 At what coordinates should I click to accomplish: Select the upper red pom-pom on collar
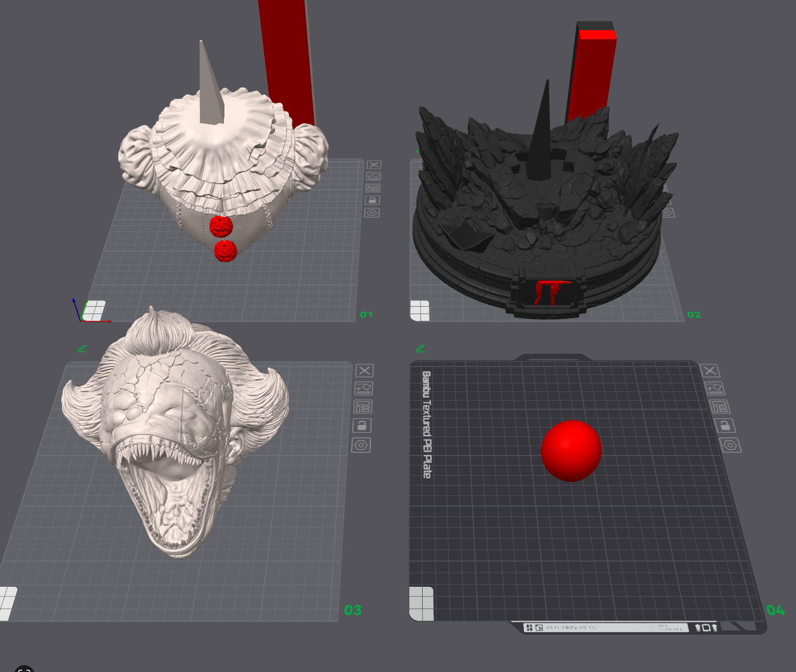pyautogui.click(x=221, y=226)
